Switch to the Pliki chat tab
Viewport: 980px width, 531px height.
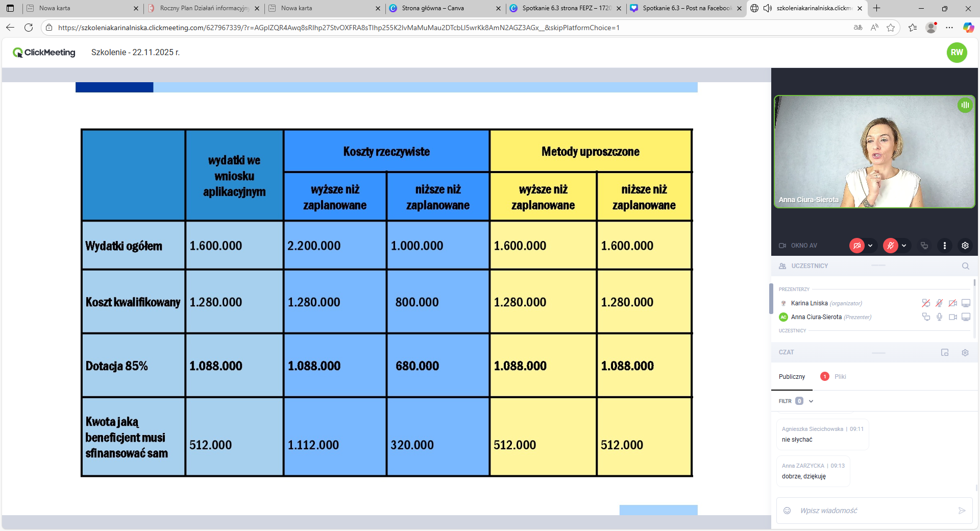(x=840, y=377)
